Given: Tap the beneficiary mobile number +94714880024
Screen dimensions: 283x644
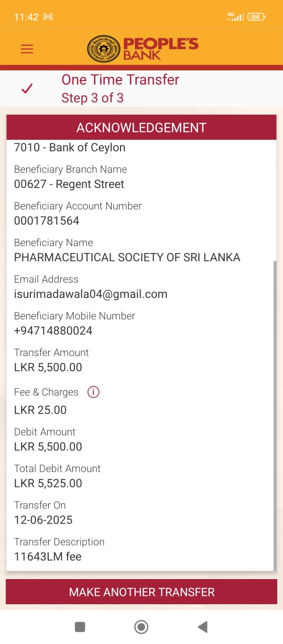Looking at the screenshot, I should 53,331.
